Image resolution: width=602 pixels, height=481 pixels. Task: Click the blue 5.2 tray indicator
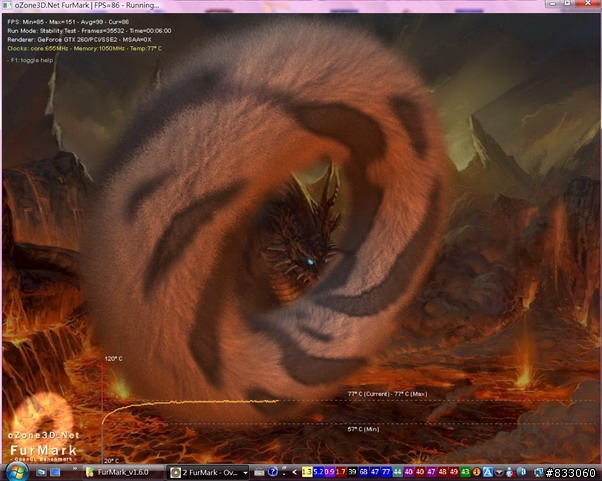(318, 472)
